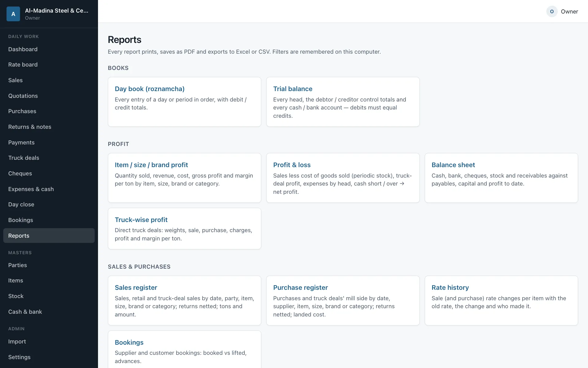The height and width of the screenshot is (368, 588).
Task: Navigate to Quotations
Action: pyautogui.click(x=49, y=96)
